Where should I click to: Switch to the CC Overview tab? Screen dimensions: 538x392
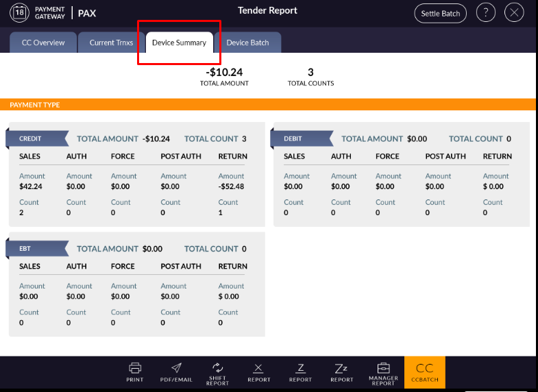(43, 42)
